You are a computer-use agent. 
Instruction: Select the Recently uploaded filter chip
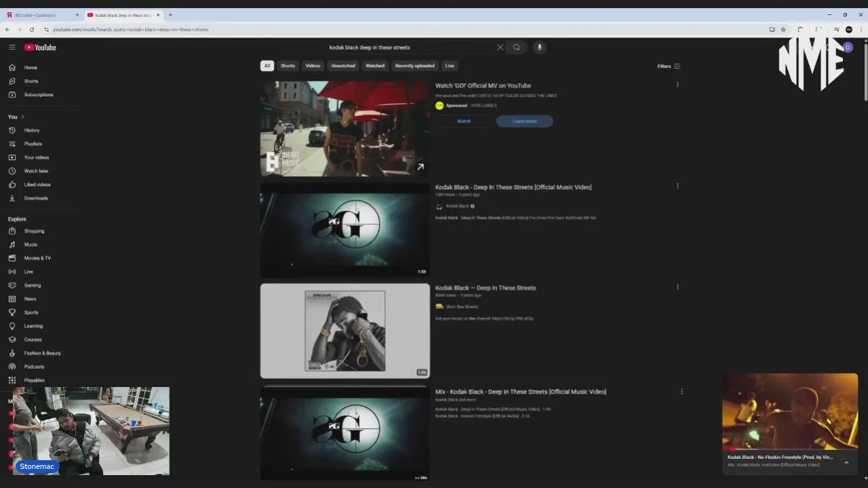pyautogui.click(x=415, y=66)
